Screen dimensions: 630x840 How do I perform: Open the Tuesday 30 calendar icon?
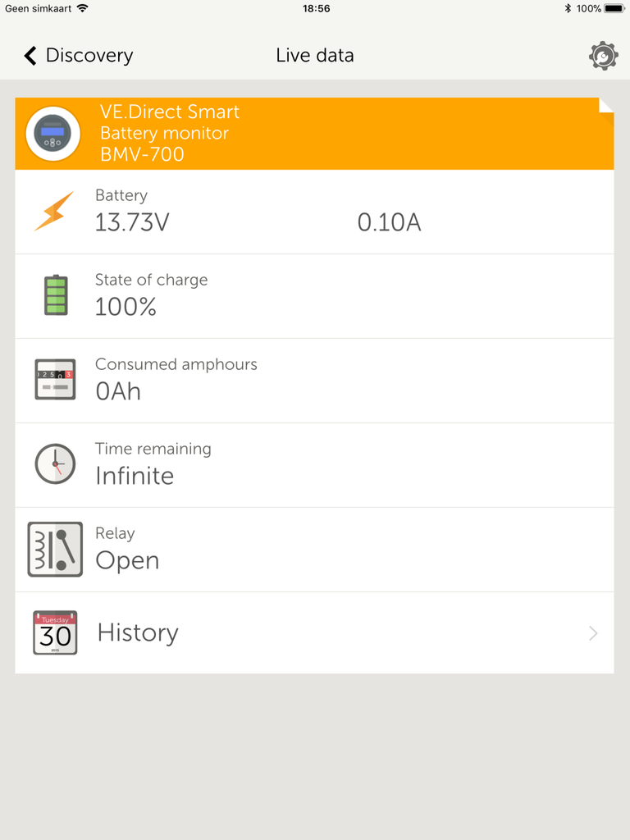pyautogui.click(x=55, y=632)
